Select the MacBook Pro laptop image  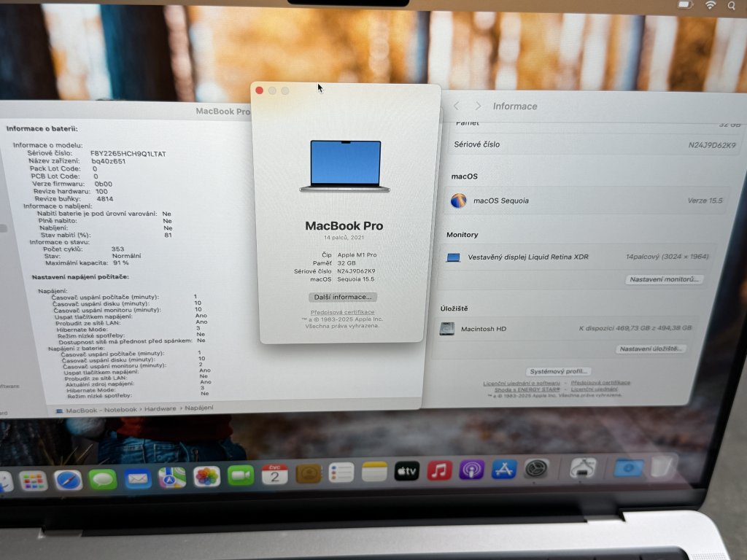pos(345,166)
